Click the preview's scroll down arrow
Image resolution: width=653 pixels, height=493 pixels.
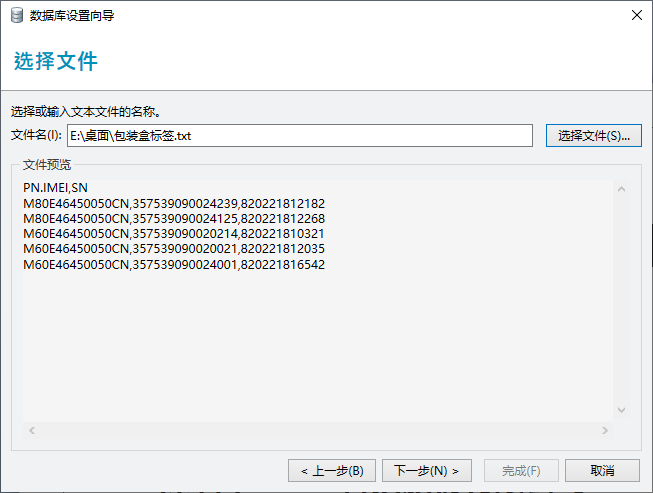[x=621, y=410]
